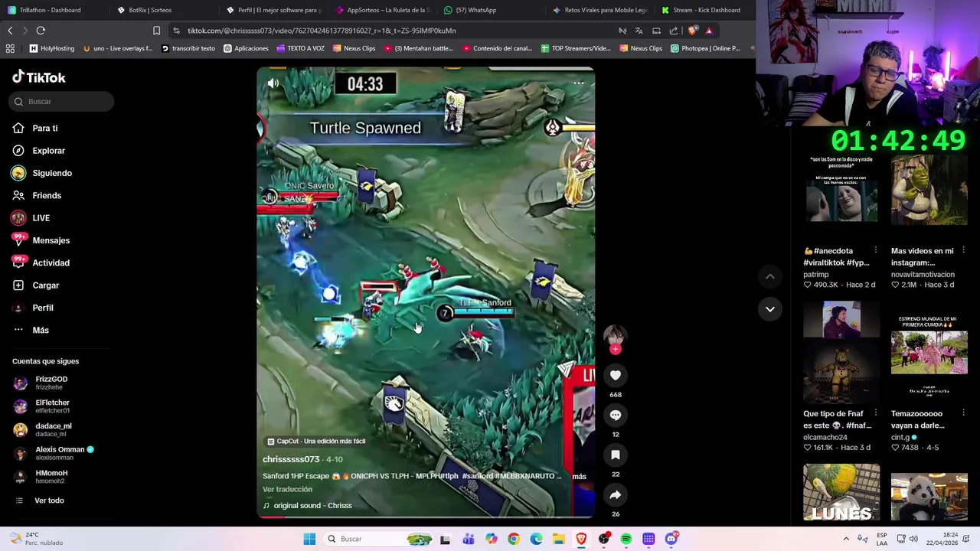Open the Windows Start menu
The width and height of the screenshot is (980, 551).
pyautogui.click(x=309, y=539)
